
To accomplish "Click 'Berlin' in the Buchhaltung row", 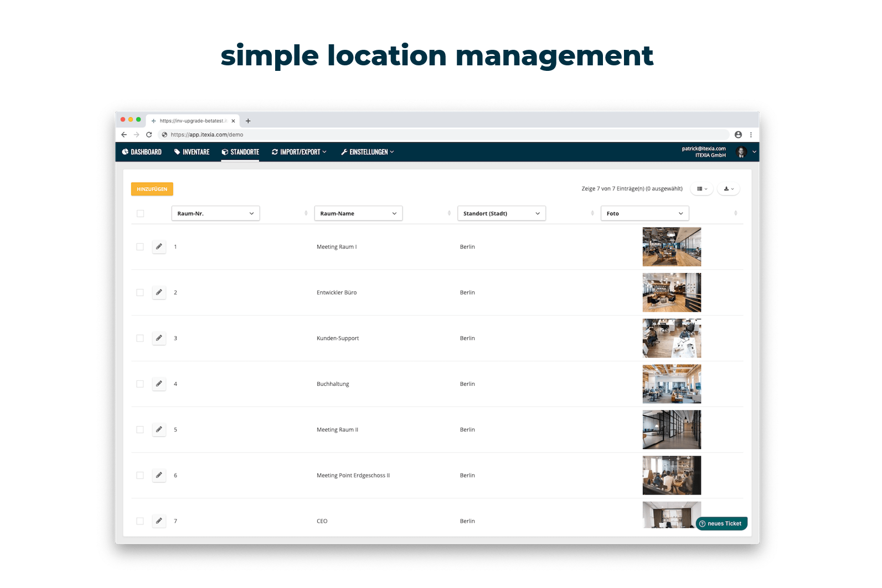I will point(467,384).
